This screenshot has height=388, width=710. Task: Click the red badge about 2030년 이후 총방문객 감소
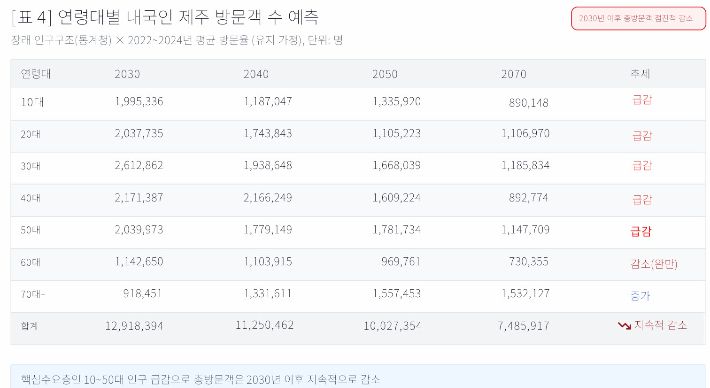pyautogui.click(x=638, y=19)
